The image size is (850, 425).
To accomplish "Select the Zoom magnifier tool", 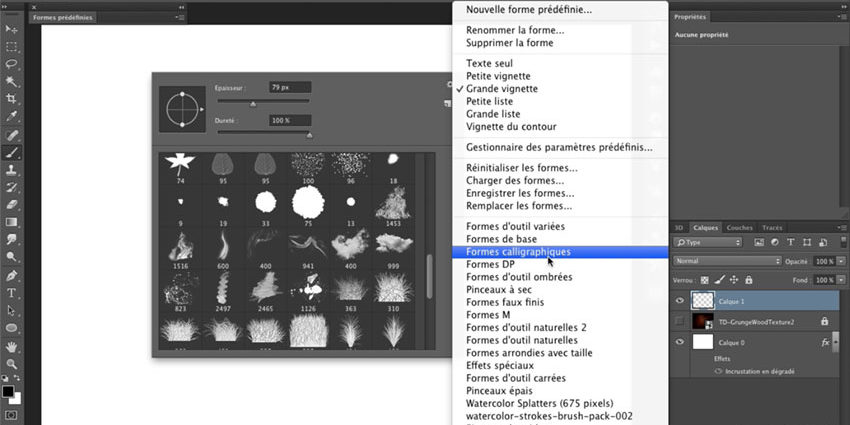I will 12,363.
